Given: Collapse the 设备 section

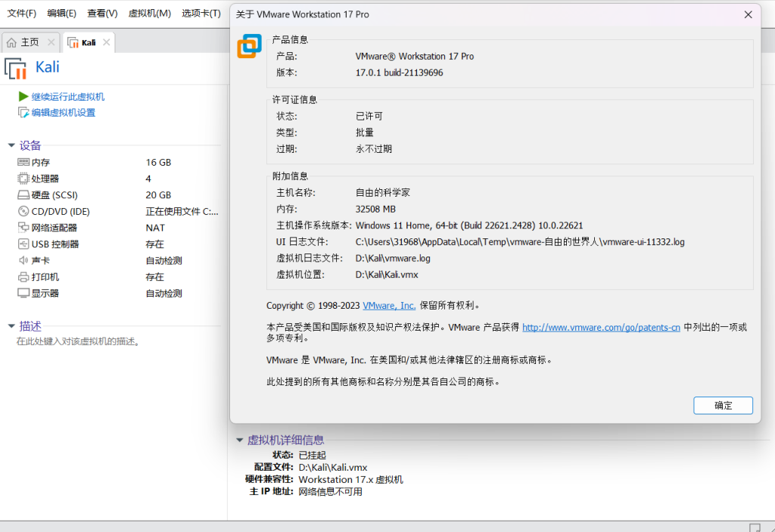Looking at the screenshot, I should tap(11, 146).
